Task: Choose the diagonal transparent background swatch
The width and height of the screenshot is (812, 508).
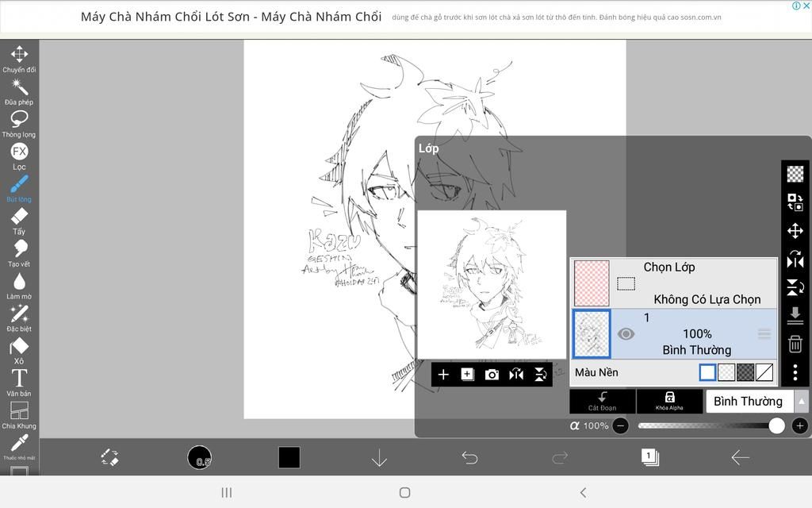Action: (x=764, y=372)
